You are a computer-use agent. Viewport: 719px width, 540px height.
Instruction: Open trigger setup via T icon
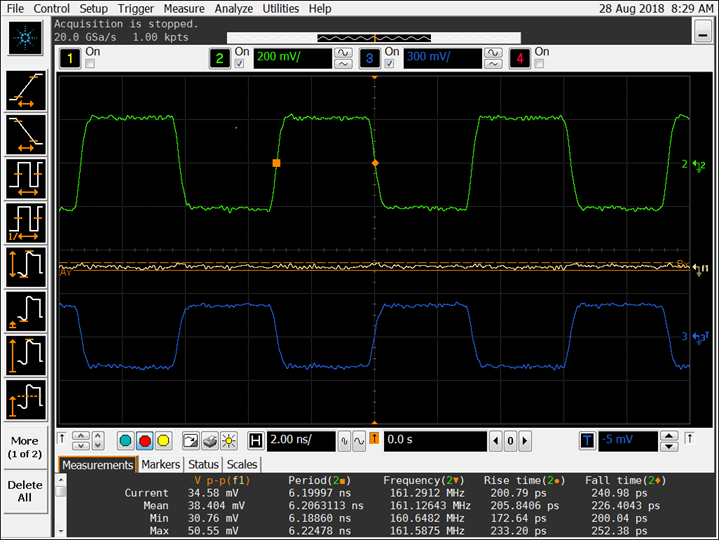(x=587, y=441)
